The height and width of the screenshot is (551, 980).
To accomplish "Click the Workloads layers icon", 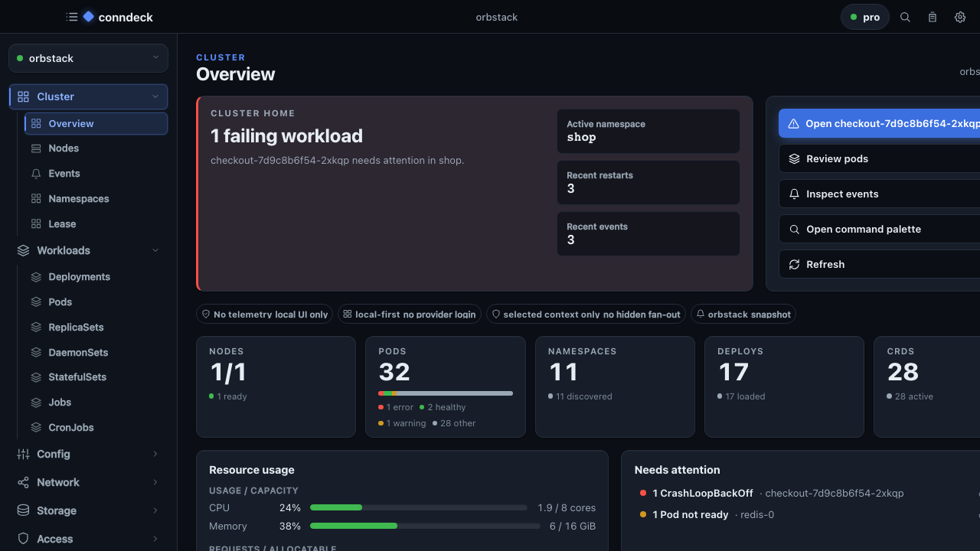I will click(23, 250).
